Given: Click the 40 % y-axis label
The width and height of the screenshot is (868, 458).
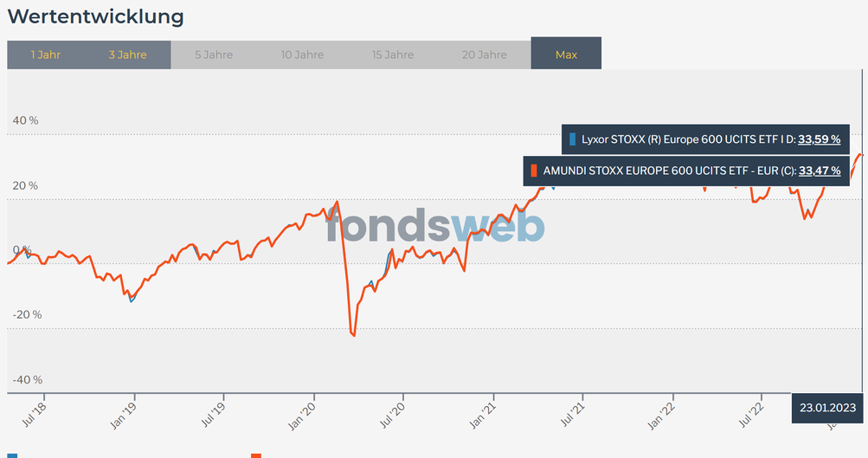Looking at the screenshot, I should [x=26, y=120].
